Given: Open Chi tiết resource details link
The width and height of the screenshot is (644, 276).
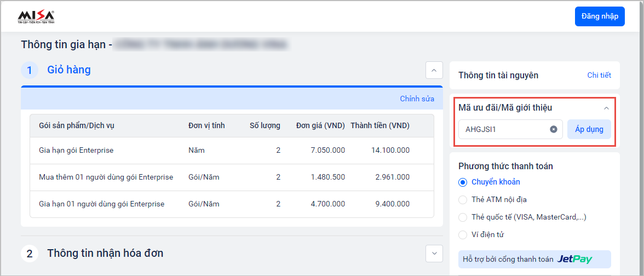Looking at the screenshot, I should coord(599,75).
